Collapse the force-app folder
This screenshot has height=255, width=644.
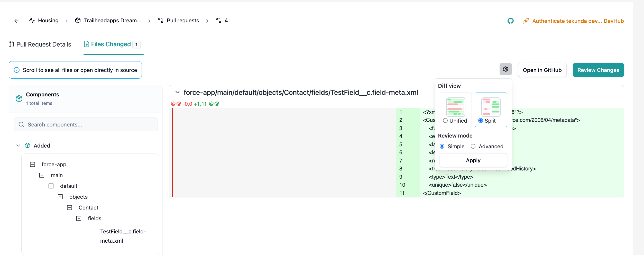(x=32, y=164)
